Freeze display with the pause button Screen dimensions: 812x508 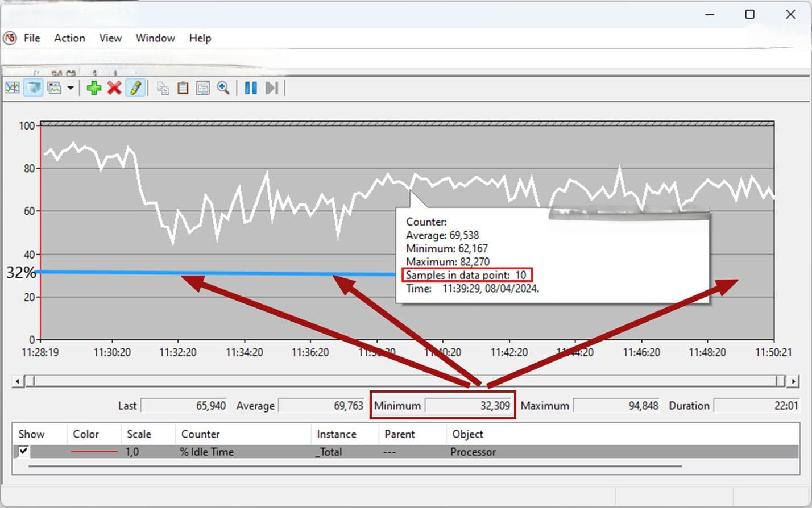(x=251, y=88)
